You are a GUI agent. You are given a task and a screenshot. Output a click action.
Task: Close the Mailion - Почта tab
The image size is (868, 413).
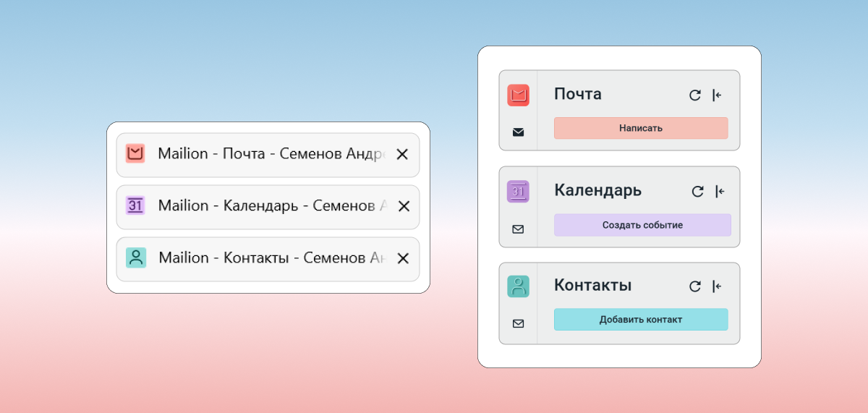tap(403, 154)
